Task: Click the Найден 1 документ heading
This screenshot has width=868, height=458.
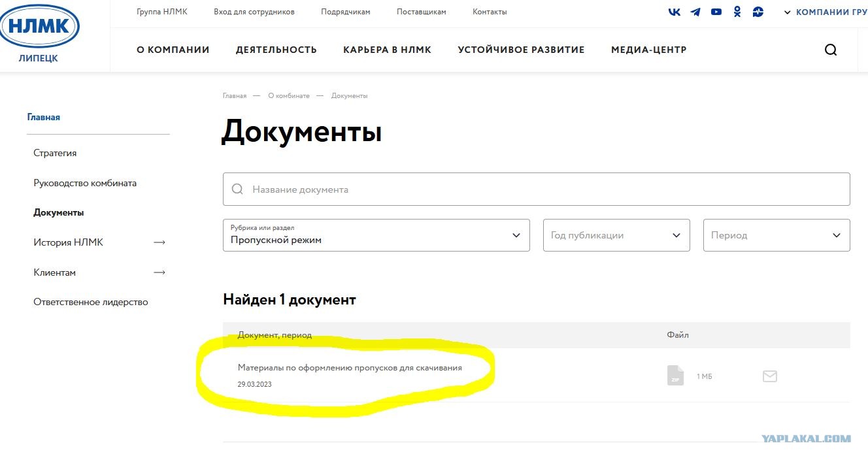Action: click(290, 300)
